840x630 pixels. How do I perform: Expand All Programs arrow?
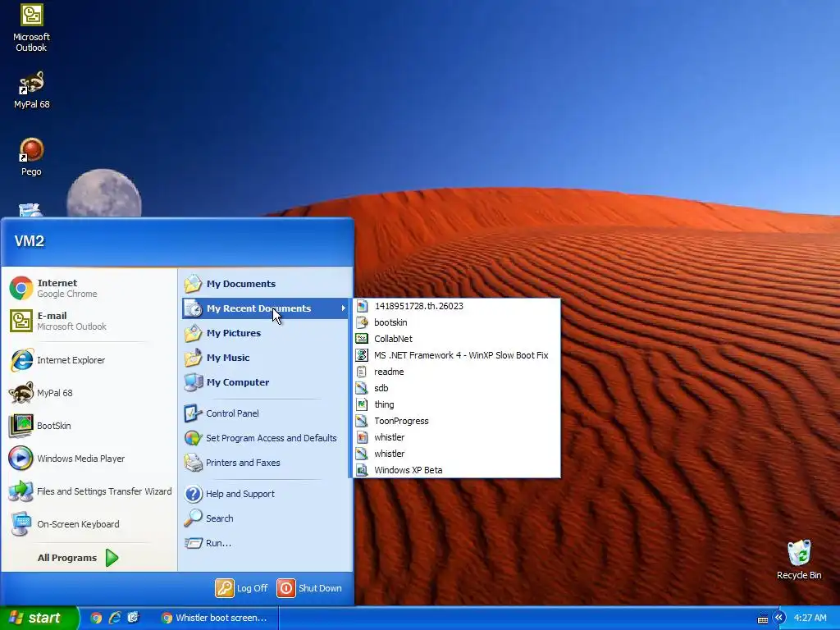(112, 558)
